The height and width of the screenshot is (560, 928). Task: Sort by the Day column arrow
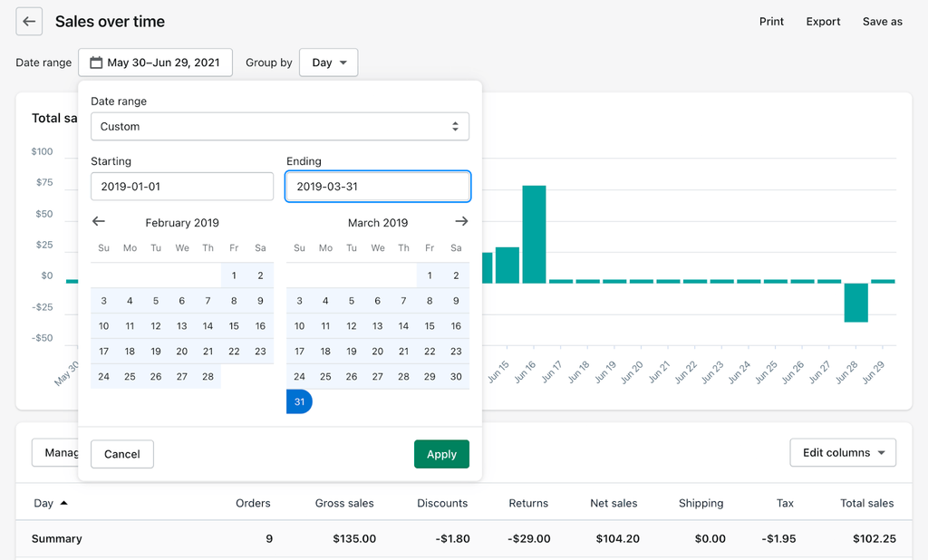pyautogui.click(x=63, y=503)
